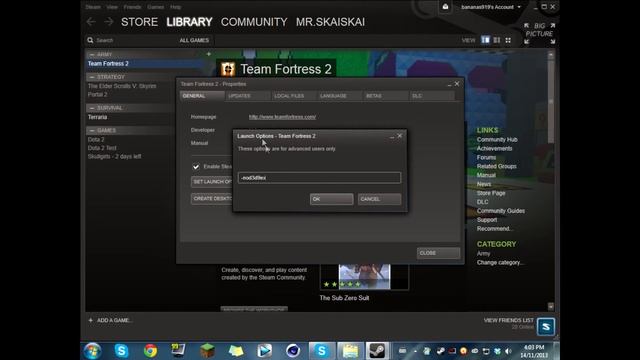Open the Friends menu
Viewport: 640px width, 360px height.
[x=132, y=7]
